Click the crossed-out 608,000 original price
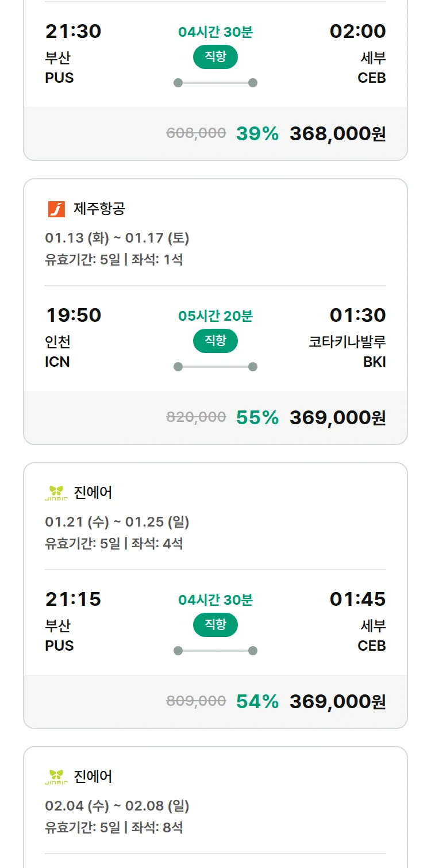The image size is (431, 868). click(x=196, y=133)
